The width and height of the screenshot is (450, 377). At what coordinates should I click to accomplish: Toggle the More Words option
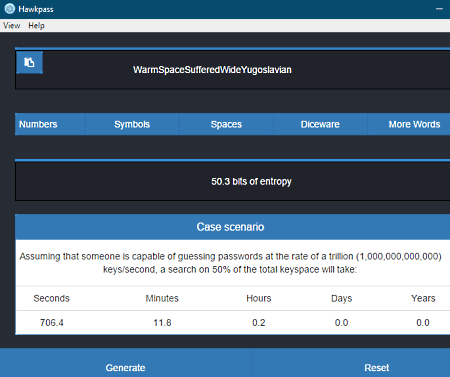coord(409,124)
